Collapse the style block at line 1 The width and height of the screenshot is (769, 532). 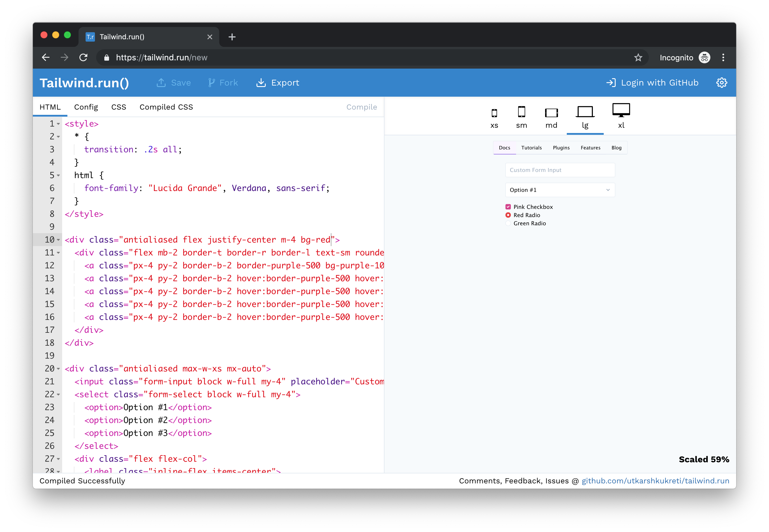(58, 124)
